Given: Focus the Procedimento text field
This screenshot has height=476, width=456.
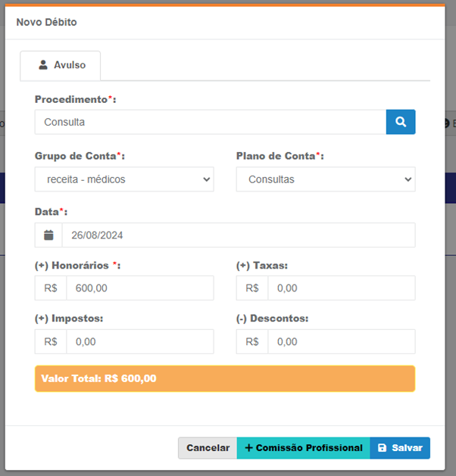Looking at the screenshot, I should (210, 122).
